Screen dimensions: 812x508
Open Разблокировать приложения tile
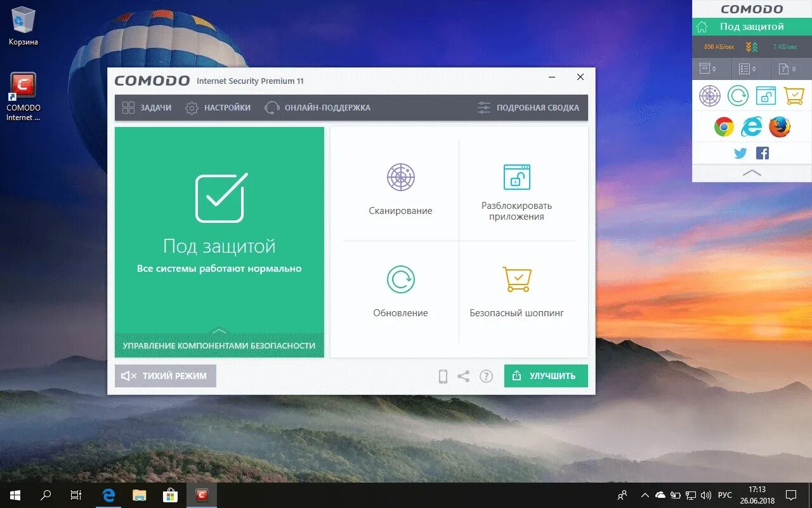coord(516,192)
